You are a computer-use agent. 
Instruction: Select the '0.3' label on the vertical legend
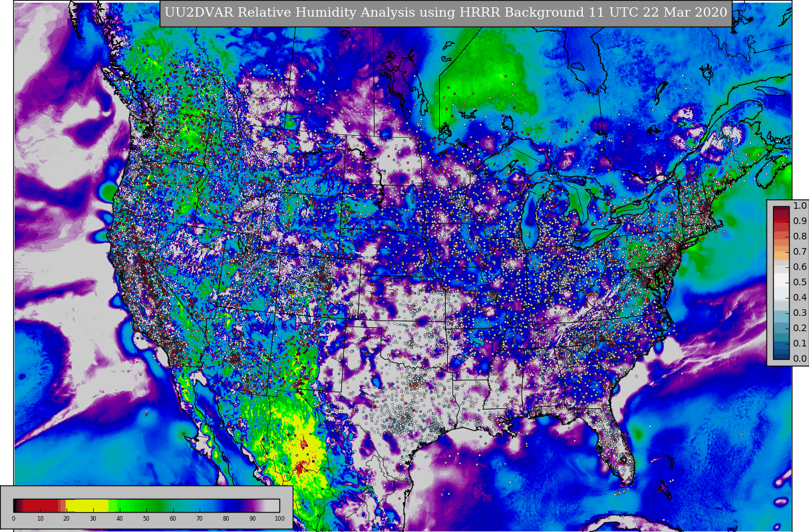point(800,313)
